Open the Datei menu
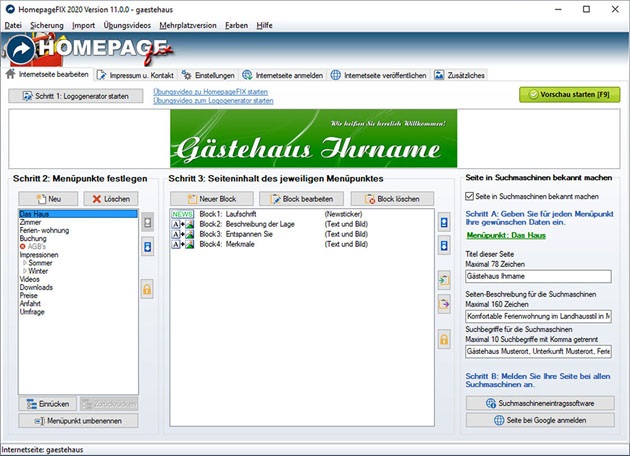The height and width of the screenshot is (456, 630). click(13, 25)
